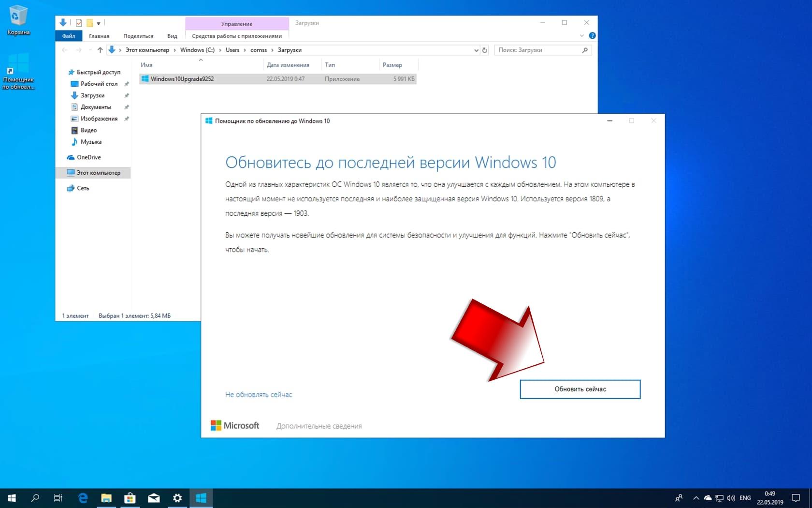Open the Поделиться ribbon tab

tap(138, 36)
